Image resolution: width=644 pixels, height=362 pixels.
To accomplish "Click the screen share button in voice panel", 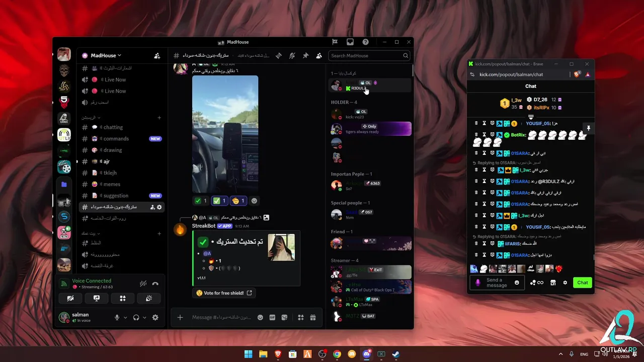I will [97, 298].
